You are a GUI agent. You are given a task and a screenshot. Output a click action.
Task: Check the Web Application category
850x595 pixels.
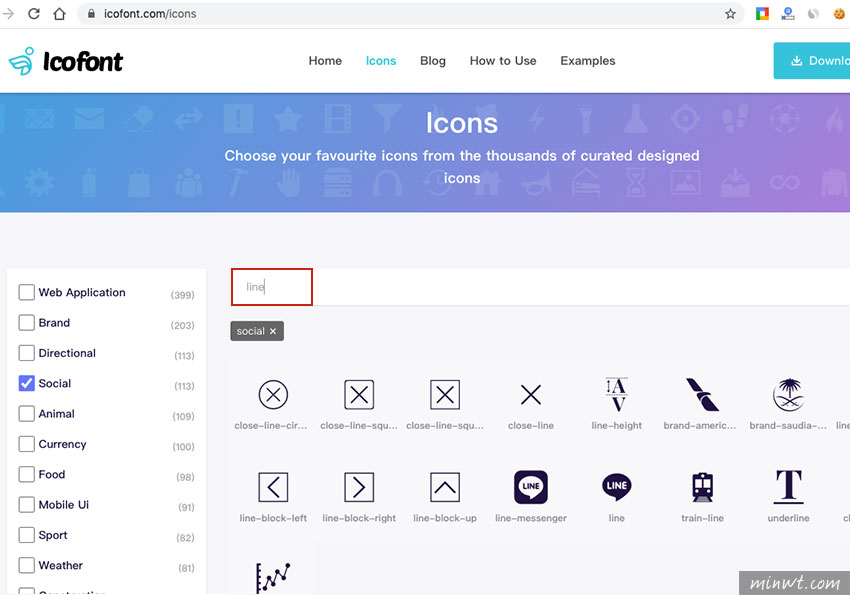point(27,292)
